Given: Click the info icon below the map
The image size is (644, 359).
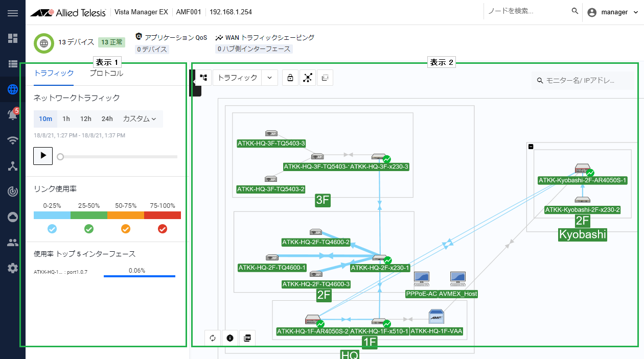Looking at the screenshot, I should tap(230, 338).
